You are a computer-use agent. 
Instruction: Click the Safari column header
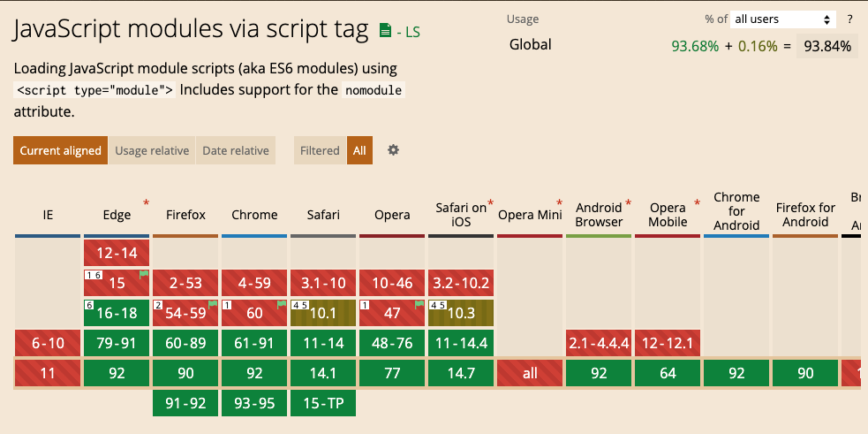tap(323, 215)
